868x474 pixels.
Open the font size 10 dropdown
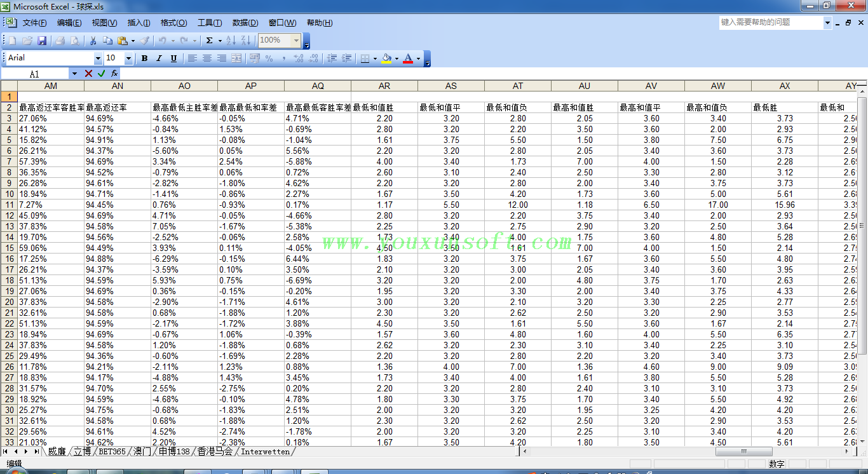128,58
